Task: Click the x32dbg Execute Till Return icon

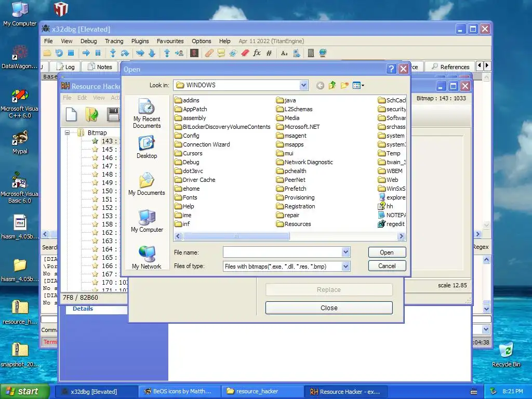Action: 167,53
